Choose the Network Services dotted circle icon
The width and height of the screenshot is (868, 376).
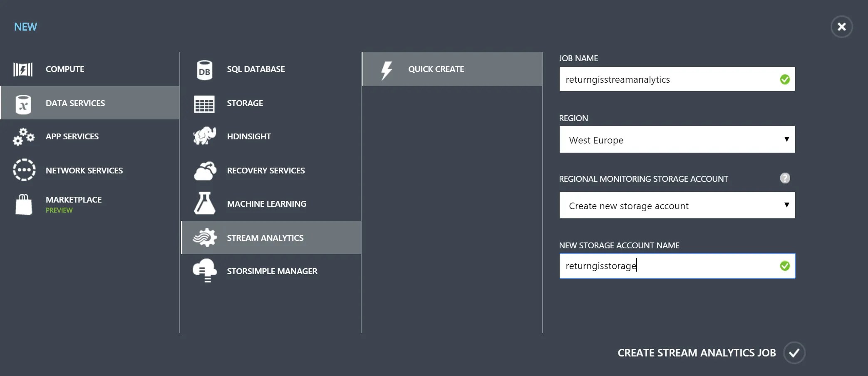tap(24, 170)
